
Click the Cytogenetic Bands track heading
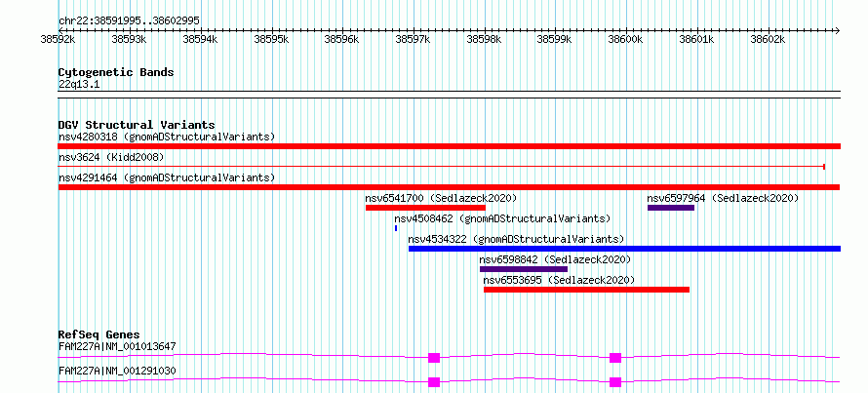pos(116,72)
